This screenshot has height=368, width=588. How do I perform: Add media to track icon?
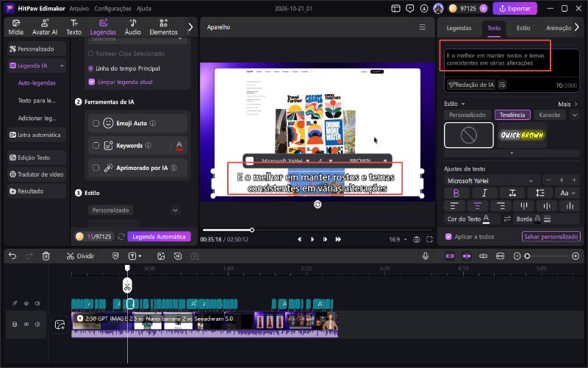pyautogui.click(x=60, y=325)
